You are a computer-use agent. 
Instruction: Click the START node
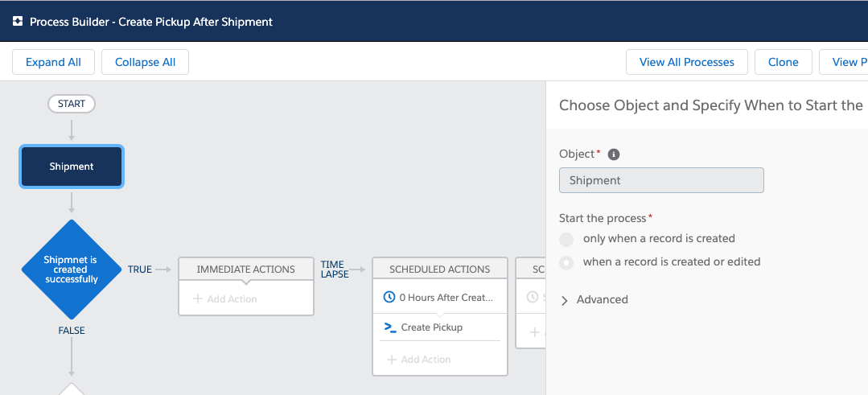[x=72, y=104]
